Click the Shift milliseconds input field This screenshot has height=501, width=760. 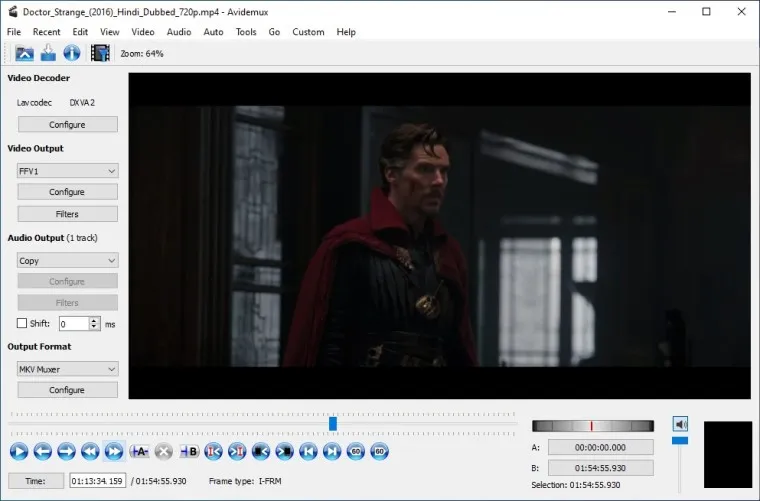click(75, 324)
